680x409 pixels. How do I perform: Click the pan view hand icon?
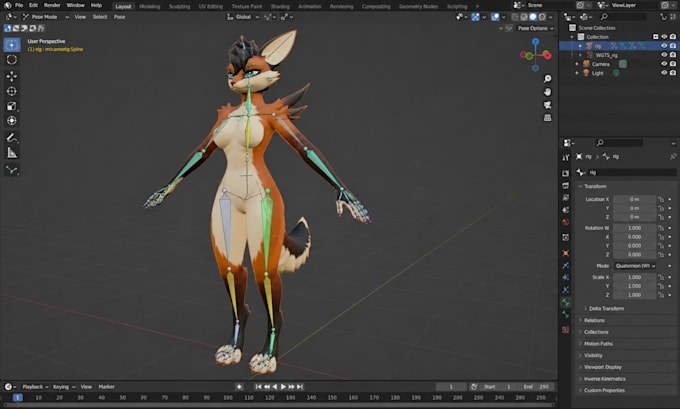[548, 92]
